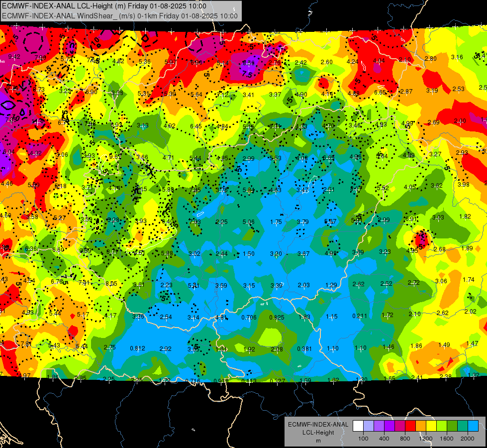Image resolution: width=487 pixels, height=448 pixels.
Task: Click the lime green legend swatch
Action: [441, 426]
